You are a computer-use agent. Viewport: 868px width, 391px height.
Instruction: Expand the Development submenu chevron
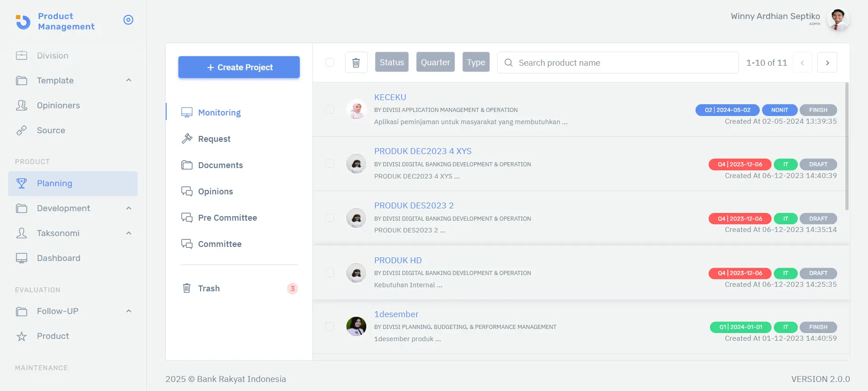tap(129, 208)
